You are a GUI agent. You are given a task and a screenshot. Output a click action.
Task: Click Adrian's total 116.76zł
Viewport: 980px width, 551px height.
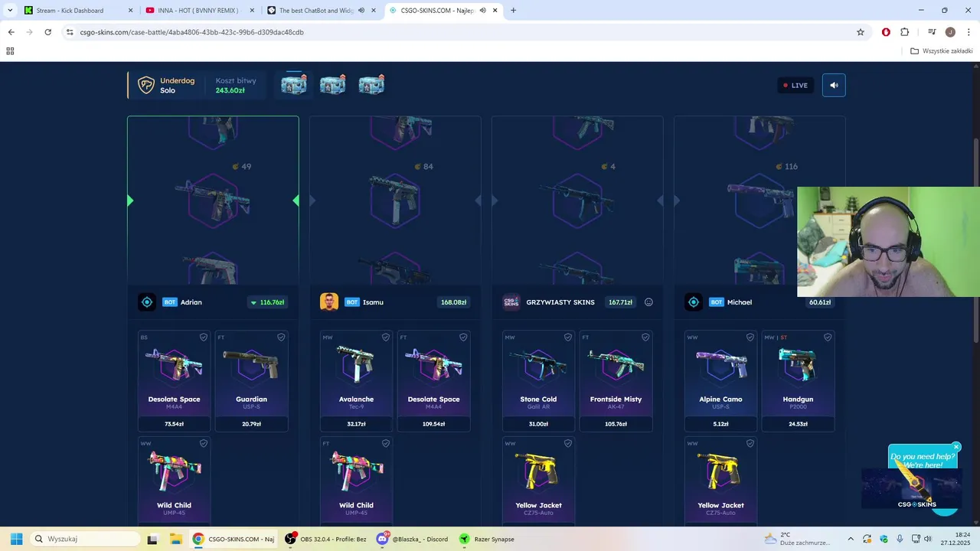pos(267,302)
